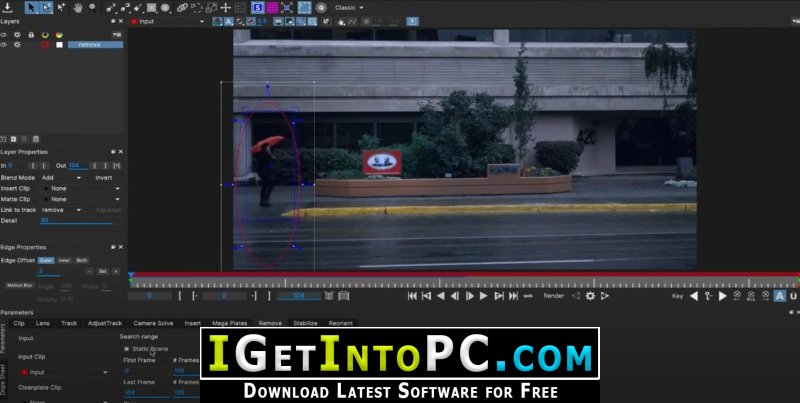Toggle the Autokey A button
The height and width of the screenshot is (403, 800).
click(x=780, y=296)
